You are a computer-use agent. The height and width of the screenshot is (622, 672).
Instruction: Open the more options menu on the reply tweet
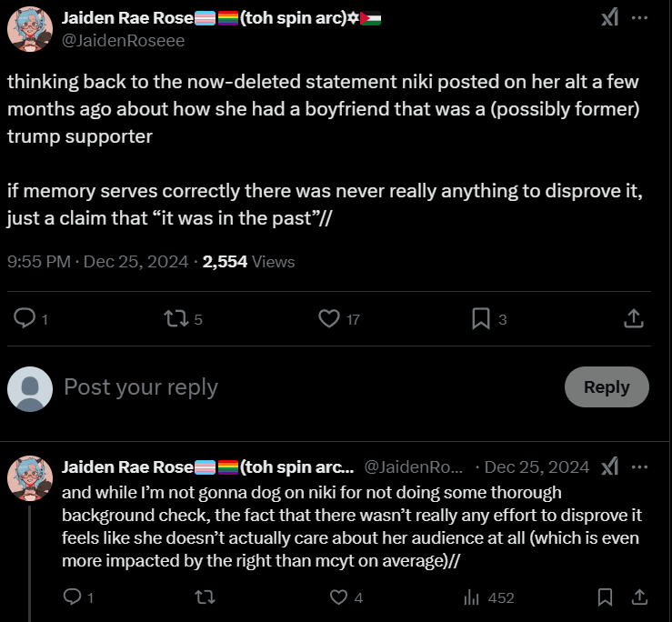[x=640, y=466]
